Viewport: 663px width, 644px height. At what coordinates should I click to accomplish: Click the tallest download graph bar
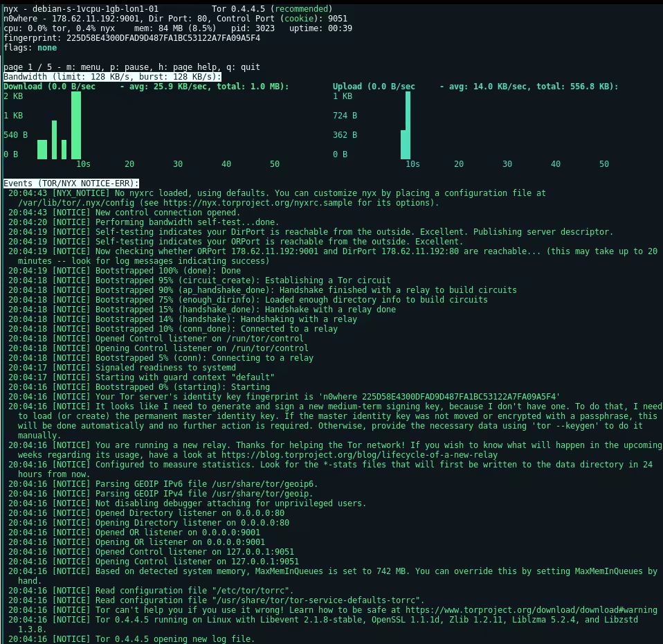point(76,125)
